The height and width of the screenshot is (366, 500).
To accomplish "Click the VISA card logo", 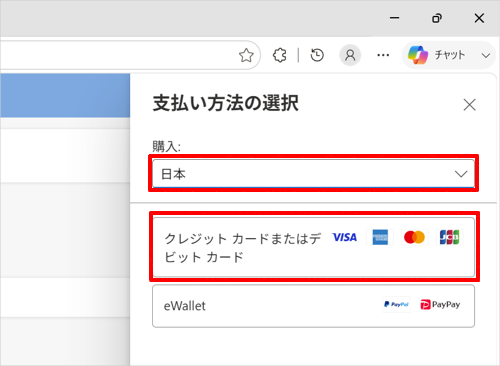I will coord(345,237).
